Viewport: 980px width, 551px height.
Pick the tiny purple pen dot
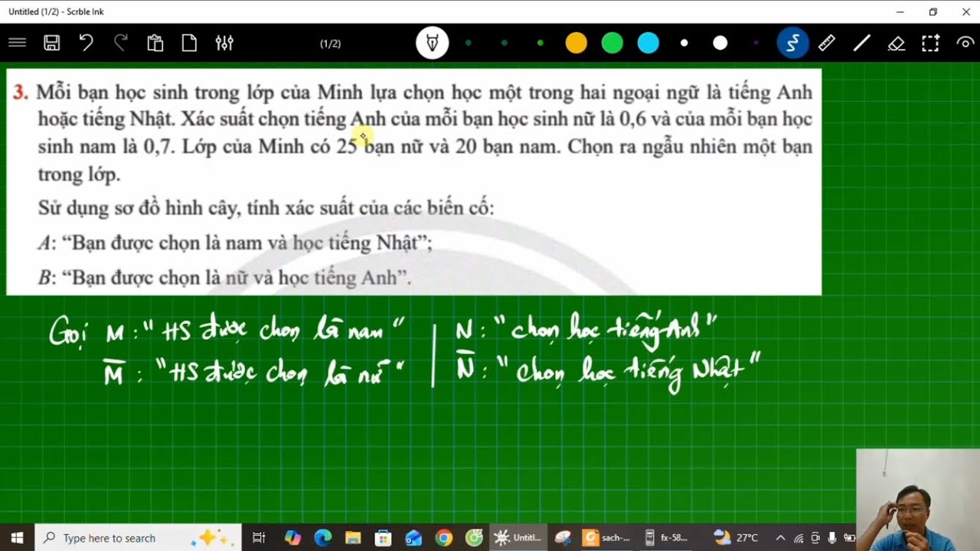point(756,43)
